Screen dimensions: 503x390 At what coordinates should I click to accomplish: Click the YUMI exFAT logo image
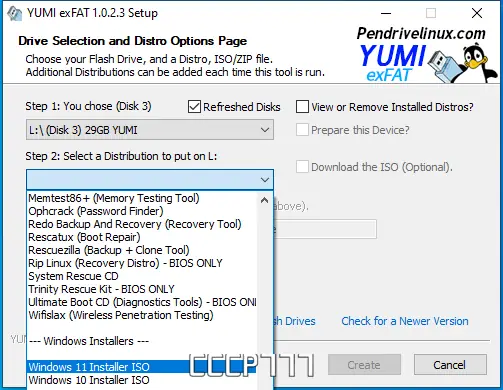[426, 55]
